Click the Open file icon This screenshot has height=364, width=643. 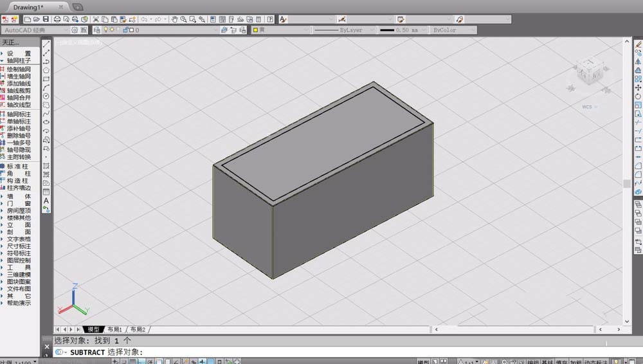tap(37, 19)
